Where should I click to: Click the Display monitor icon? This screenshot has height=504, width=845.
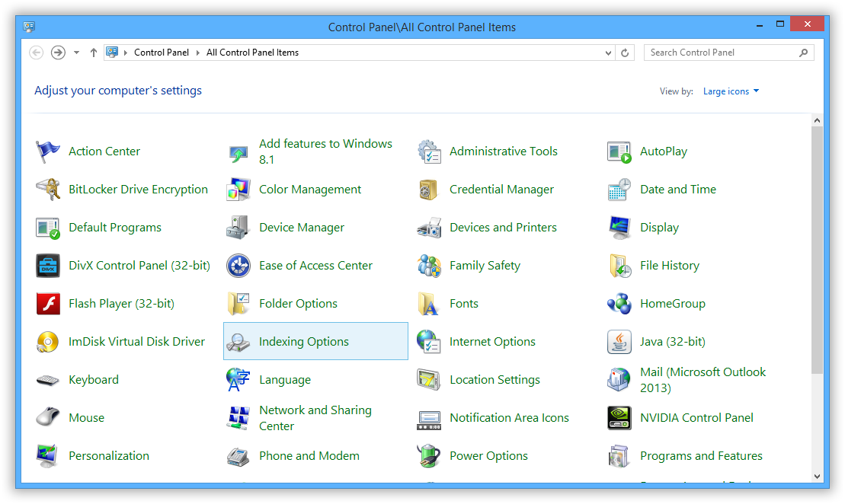point(619,228)
